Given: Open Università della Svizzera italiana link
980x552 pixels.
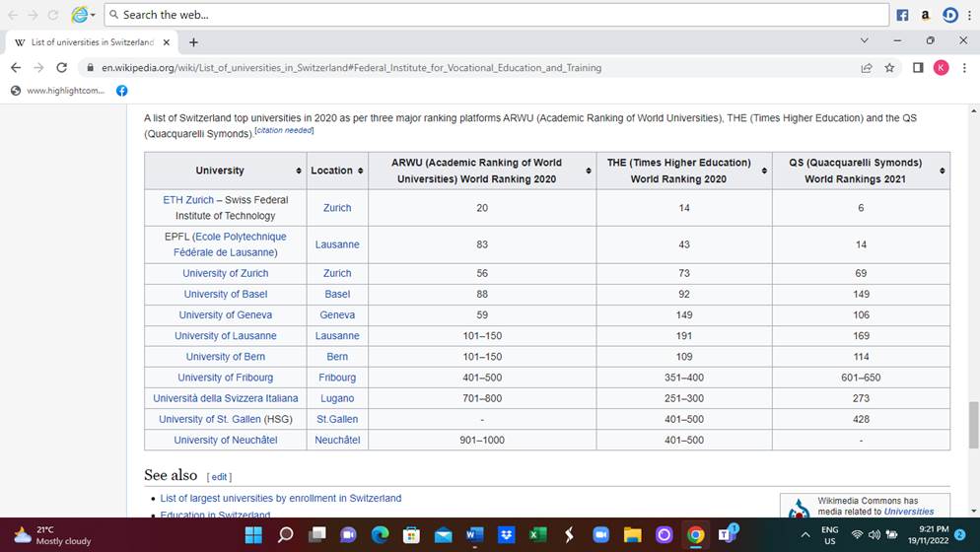Looking at the screenshot, I should (226, 398).
